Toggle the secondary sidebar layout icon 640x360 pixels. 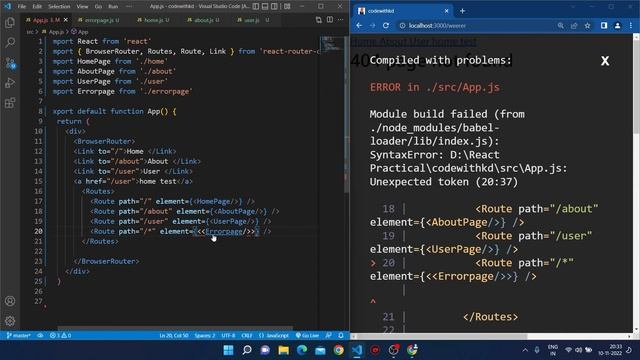coord(275,7)
